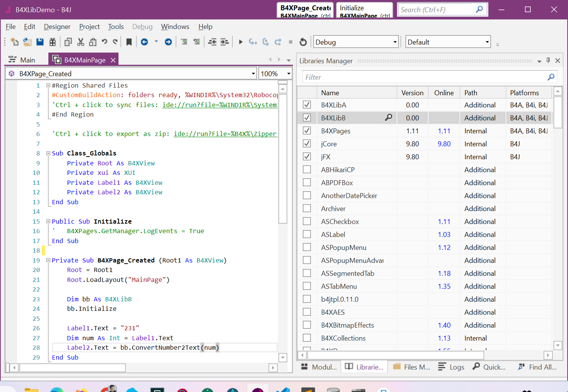This screenshot has height=392, width=568.
Task: Open the Zipper export link on line 6
Action: pos(225,134)
